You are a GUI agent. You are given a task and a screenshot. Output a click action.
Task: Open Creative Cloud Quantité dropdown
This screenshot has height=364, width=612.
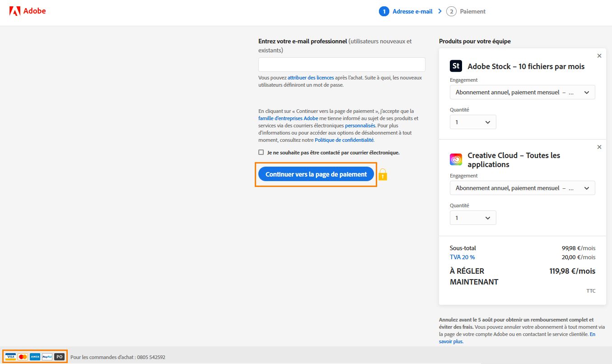point(473,218)
